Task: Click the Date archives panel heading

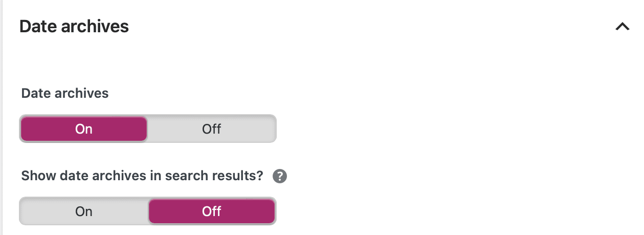Action: (74, 27)
